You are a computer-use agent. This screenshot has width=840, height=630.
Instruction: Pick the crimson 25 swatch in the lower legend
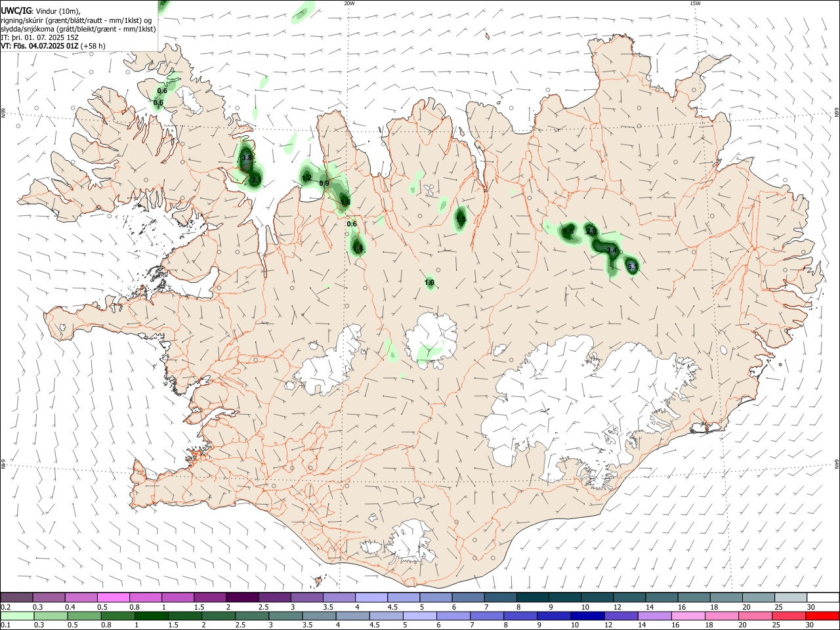[x=789, y=616]
